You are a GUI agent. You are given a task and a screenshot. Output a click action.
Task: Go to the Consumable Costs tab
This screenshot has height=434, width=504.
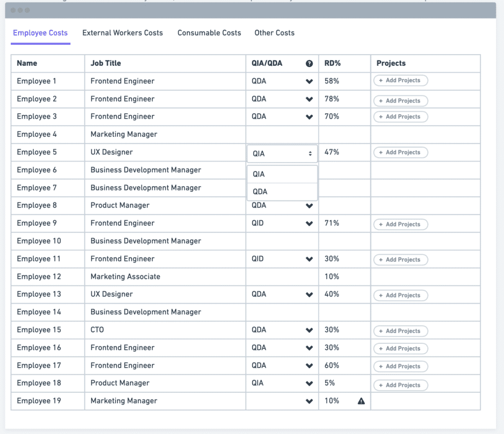209,33
